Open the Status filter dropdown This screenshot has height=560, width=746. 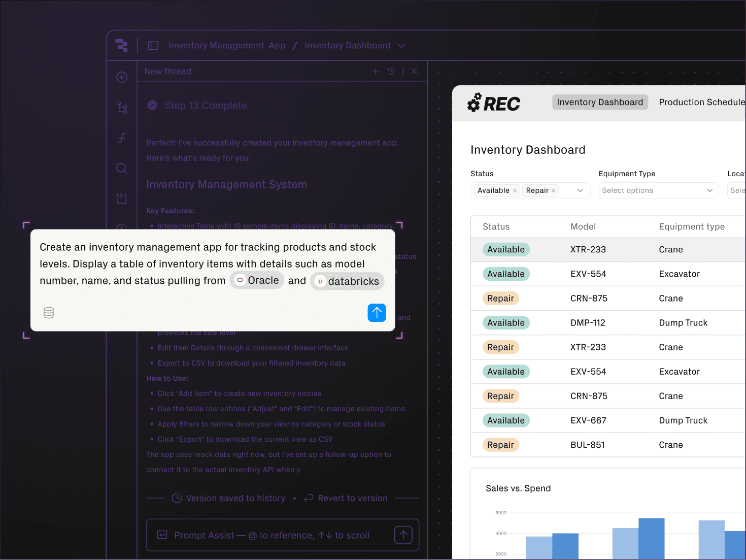coord(580,190)
